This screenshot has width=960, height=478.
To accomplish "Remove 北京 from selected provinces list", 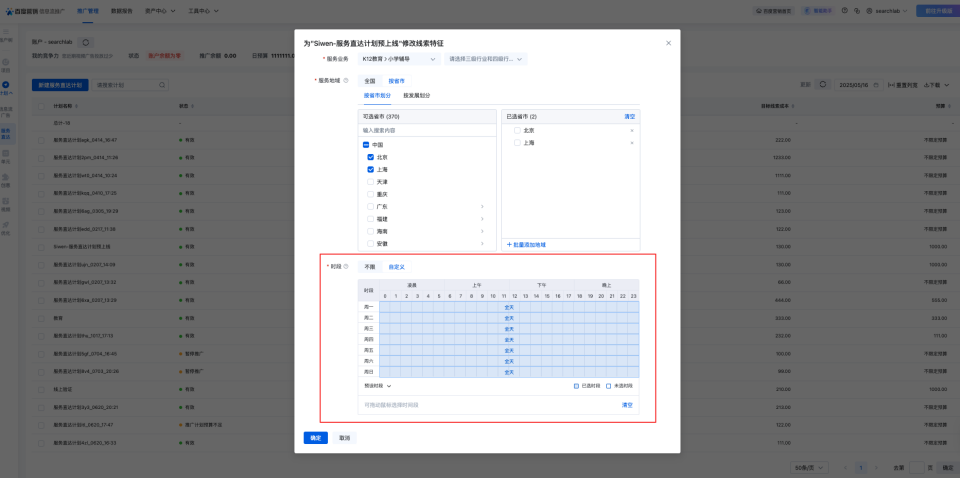I will 631,130.
